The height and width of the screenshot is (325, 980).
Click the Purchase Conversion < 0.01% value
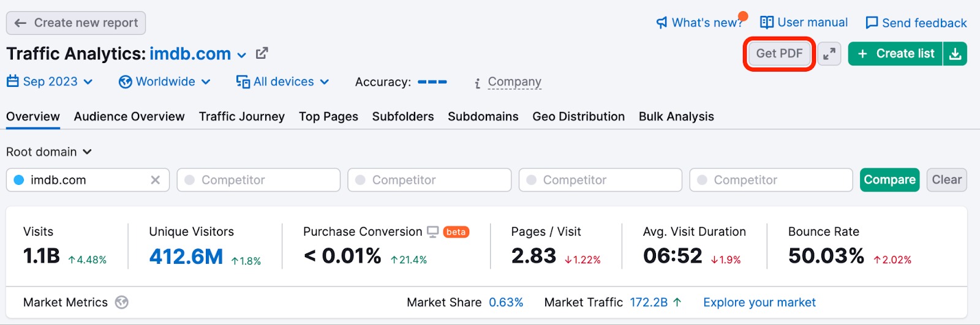[x=342, y=256]
